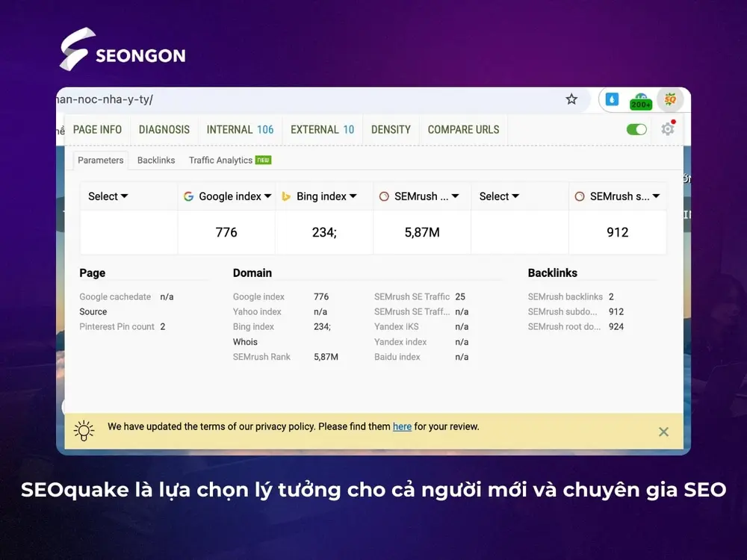Click the SEMrush subdo... label
This screenshot has width=747, height=560.
coord(562,311)
